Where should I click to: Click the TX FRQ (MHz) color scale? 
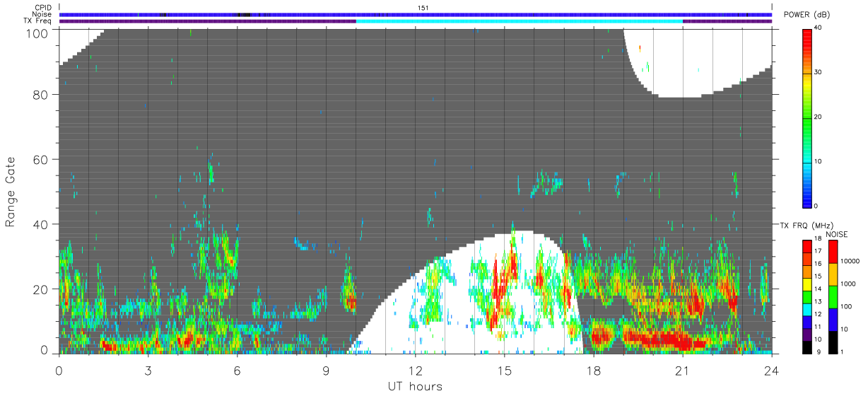click(807, 296)
